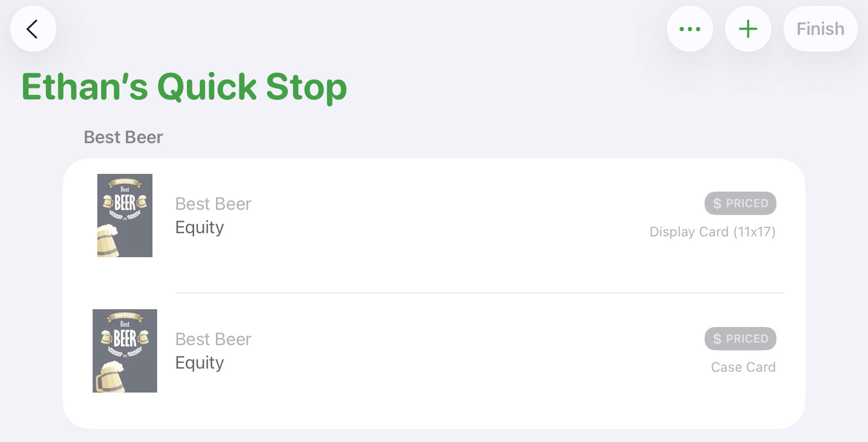Tap the PRICED badge on Case Card item

point(741,338)
